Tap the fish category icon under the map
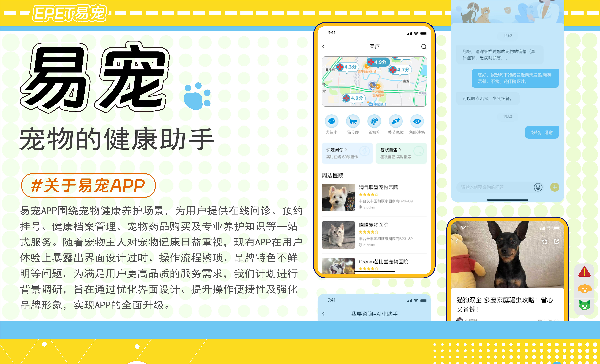Viewport: 600px width, 364px height. tap(331, 122)
